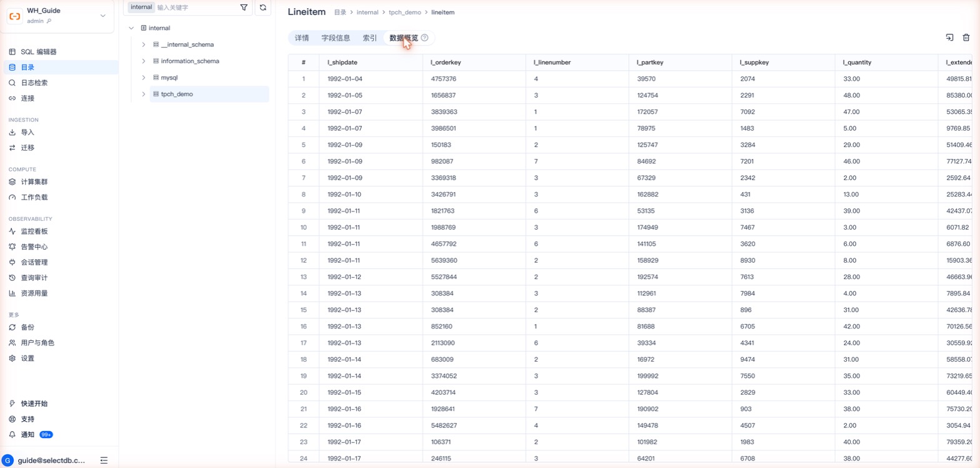The image size is (980, 468).
Task: Open the SQL 编辑器 from sidebar
Action: 39,52
